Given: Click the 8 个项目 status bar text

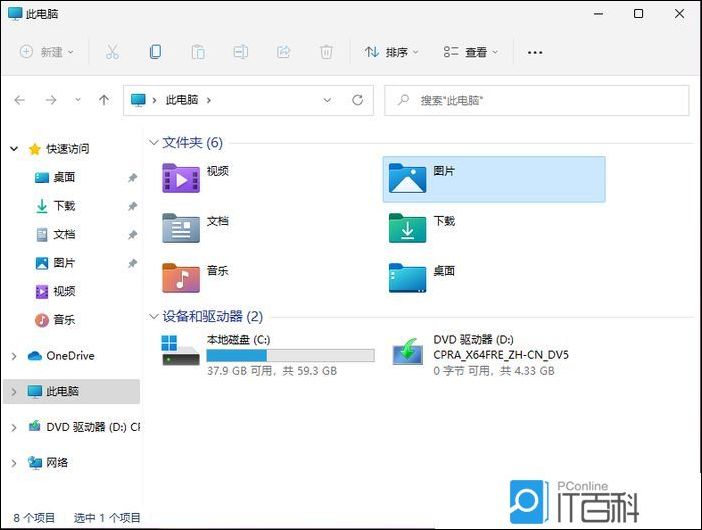Looking at the screenshot, I should [x=34, y=518].
